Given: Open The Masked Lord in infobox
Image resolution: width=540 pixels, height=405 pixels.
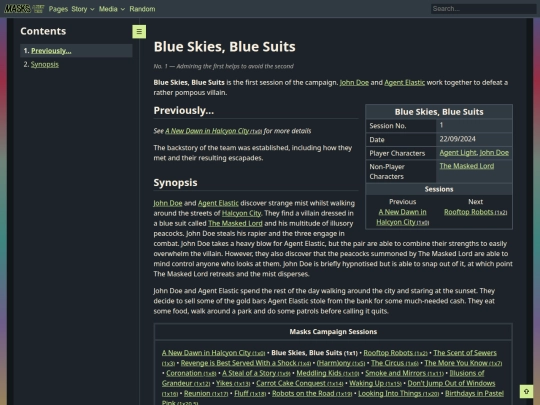Looking at the screenshot, I should point(467,166).
